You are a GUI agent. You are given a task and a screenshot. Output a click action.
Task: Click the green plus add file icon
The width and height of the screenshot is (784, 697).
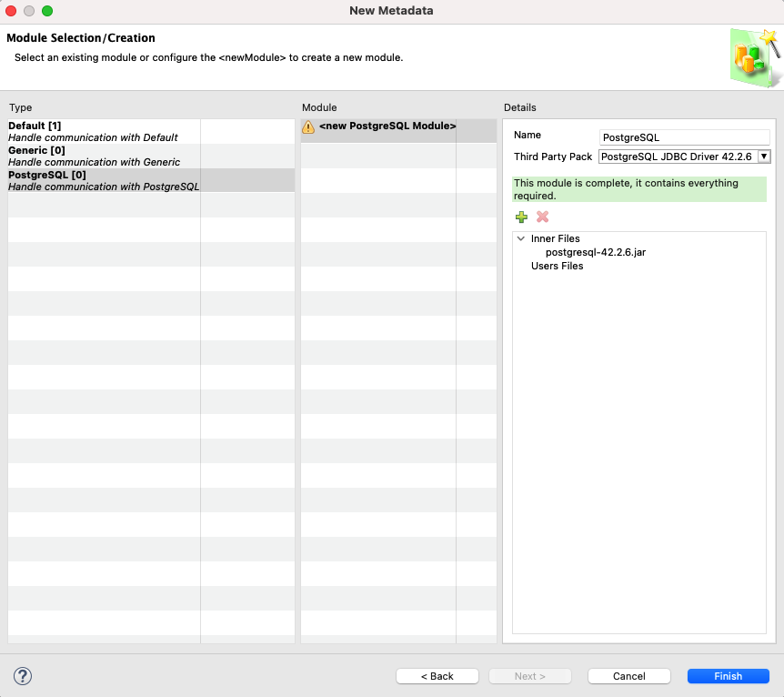pyautogui.click(x=521, y=217)
